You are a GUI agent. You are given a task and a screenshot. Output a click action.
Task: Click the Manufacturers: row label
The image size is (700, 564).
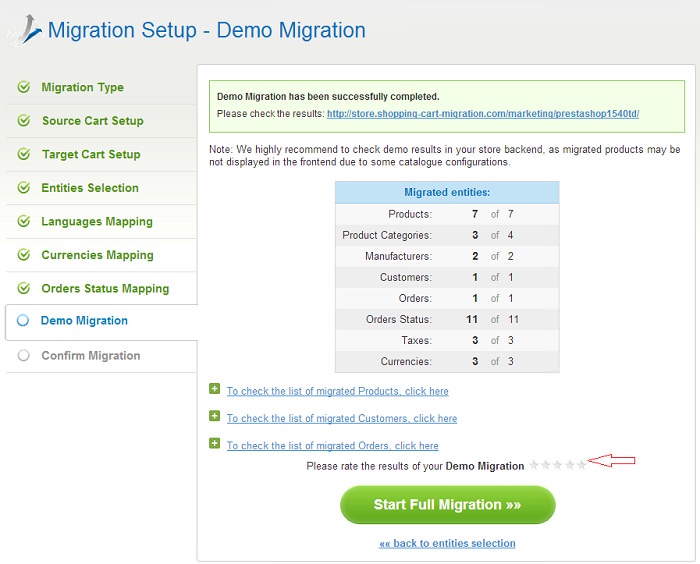coord(398,256)
